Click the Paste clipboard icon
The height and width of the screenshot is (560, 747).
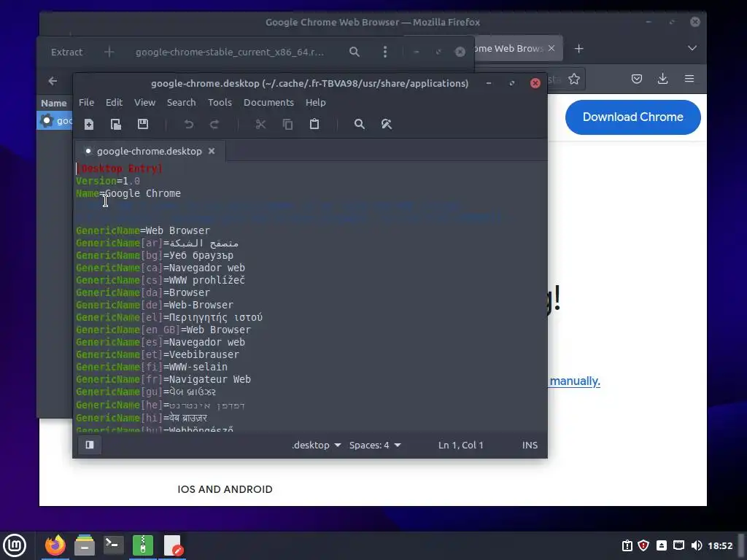click(314, 124)
